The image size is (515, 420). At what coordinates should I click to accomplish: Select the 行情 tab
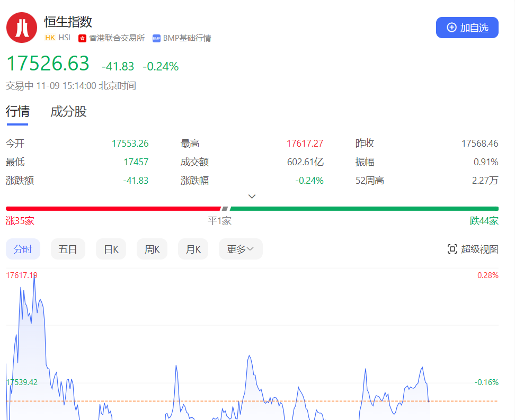click(x=17, y=112)
